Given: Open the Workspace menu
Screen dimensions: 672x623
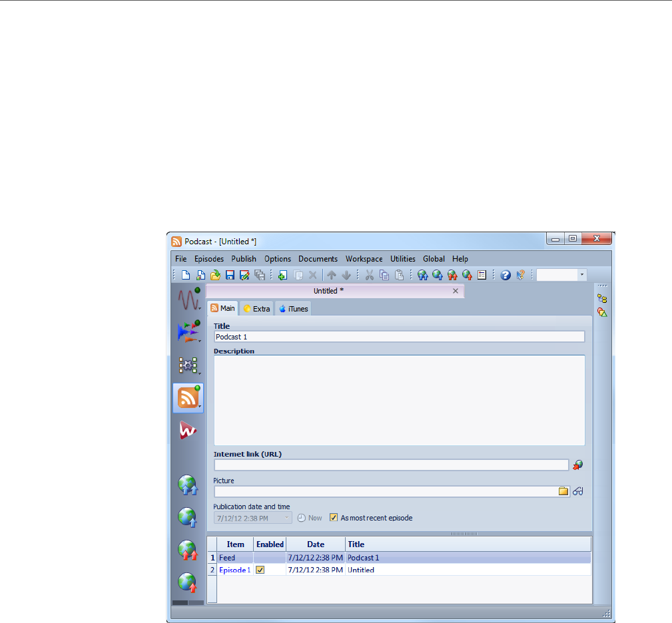Looking at the screenshot, I should [x=364, y=259].
